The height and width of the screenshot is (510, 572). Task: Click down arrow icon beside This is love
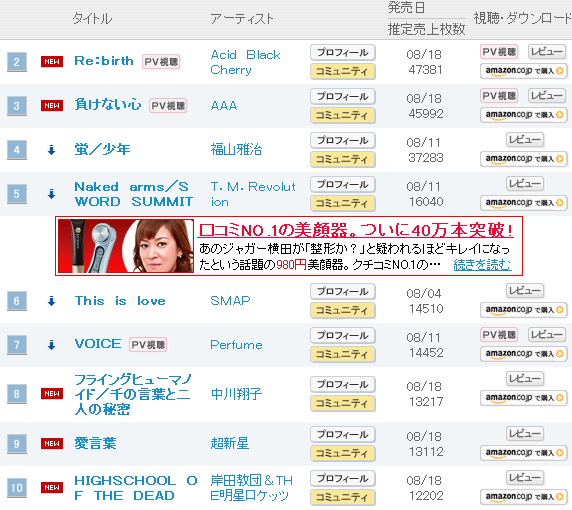coord(51,301)
